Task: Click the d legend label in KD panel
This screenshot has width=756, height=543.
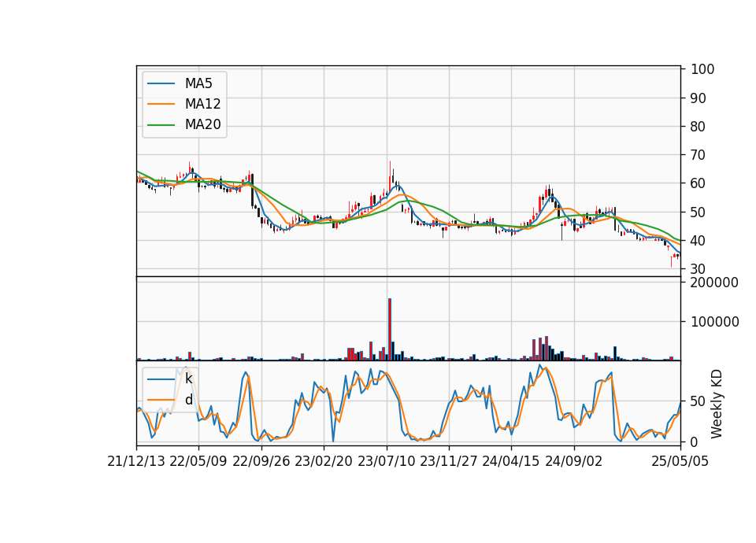Action: pyautogui.click(x=188, y=400)
